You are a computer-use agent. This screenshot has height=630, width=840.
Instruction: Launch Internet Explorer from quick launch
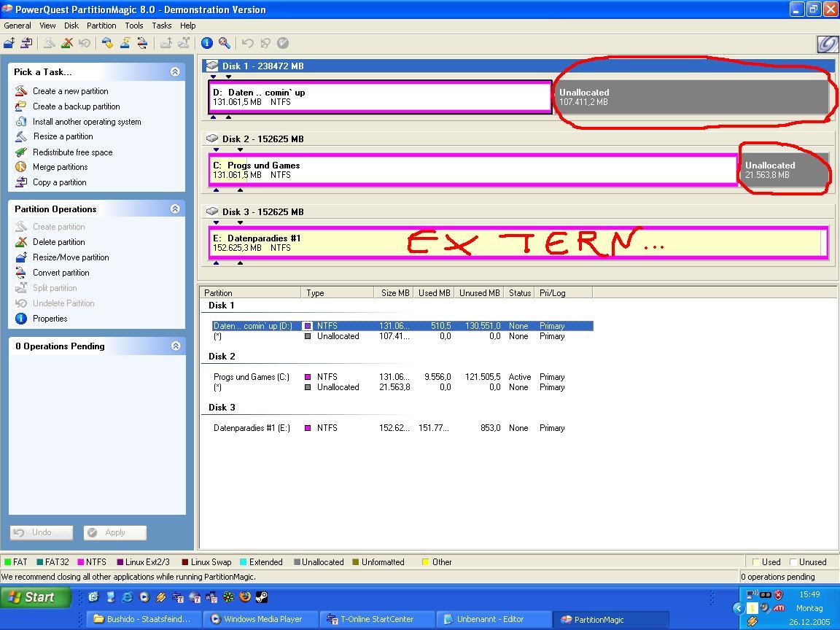[x=128, y=596]
